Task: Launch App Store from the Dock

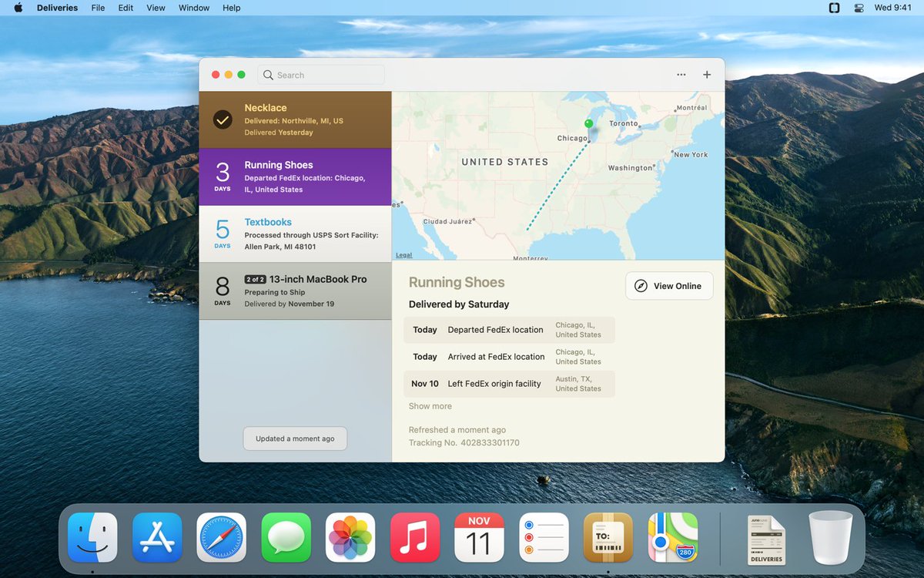Action: coord(157,537)
